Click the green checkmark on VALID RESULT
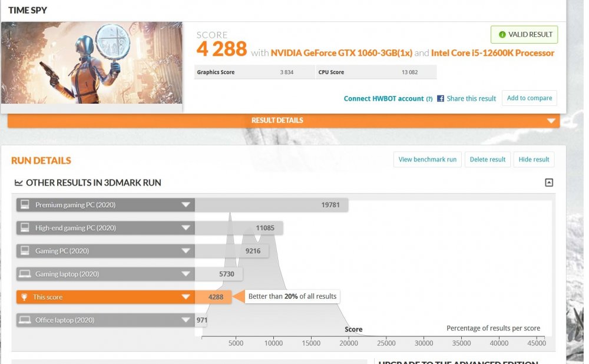The height and width of the screenshot is (364, 589). [502, 34]
